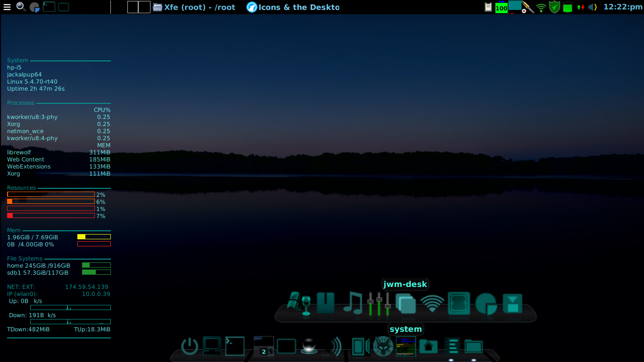Click the hostname text hp-i5

click(14, 67)
